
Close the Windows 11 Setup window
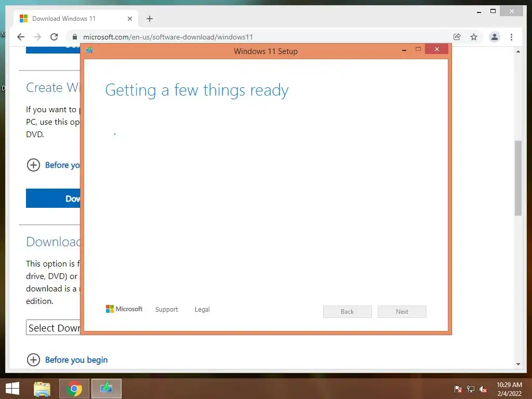tap(436, 49)
